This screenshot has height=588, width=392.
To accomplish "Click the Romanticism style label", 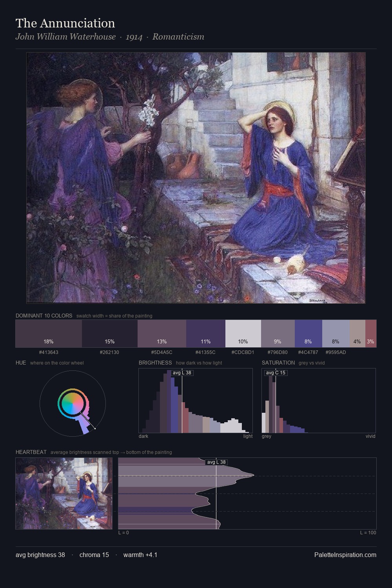I will coord(178,37).
